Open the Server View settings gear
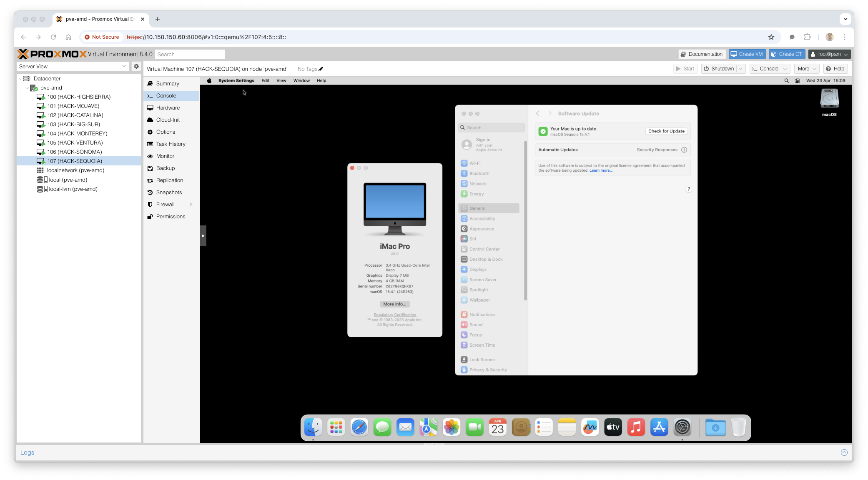The image size is (868, 480). (x=136, y=66)
